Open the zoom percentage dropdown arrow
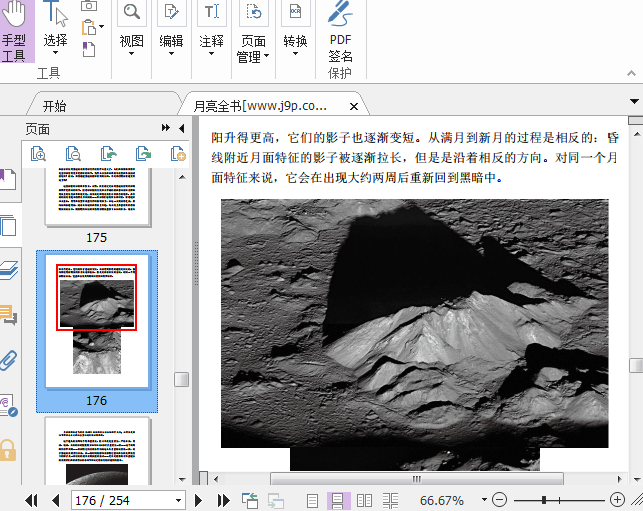Screen dimensions: 643x511 485,500
